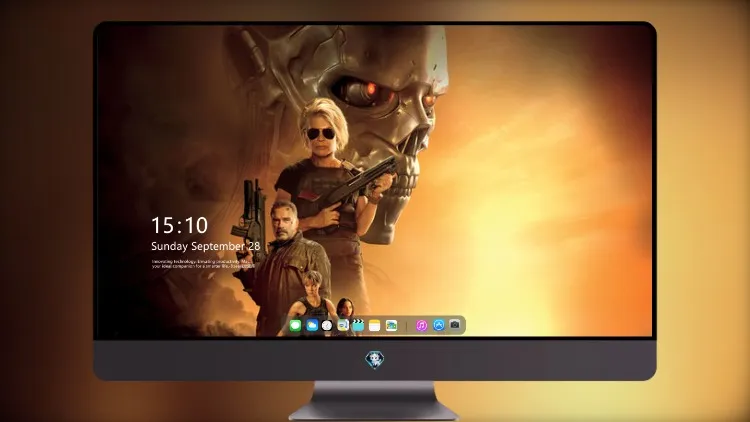Open the green Messages app in dock
Viewport: 750px width, 422px height.
click(x=295, y=325)
